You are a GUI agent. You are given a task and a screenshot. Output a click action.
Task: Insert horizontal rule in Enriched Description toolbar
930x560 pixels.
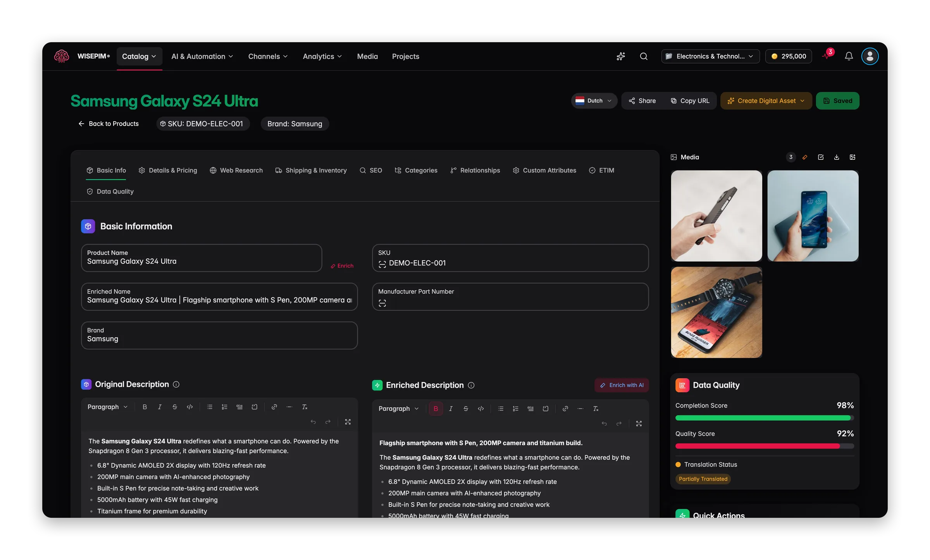580,409
